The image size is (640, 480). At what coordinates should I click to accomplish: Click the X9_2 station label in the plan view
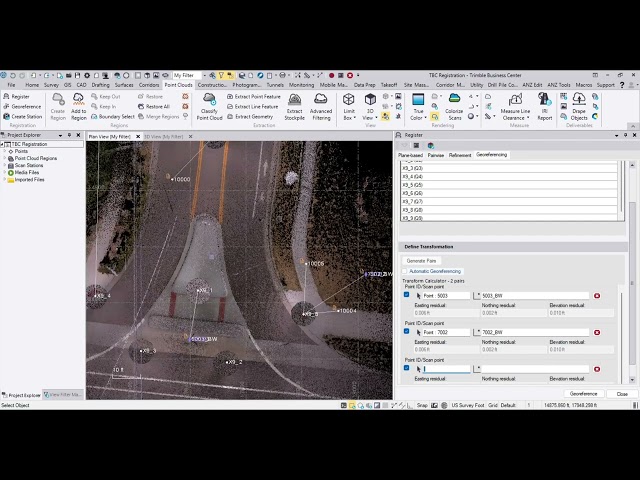tap(235, 362)
